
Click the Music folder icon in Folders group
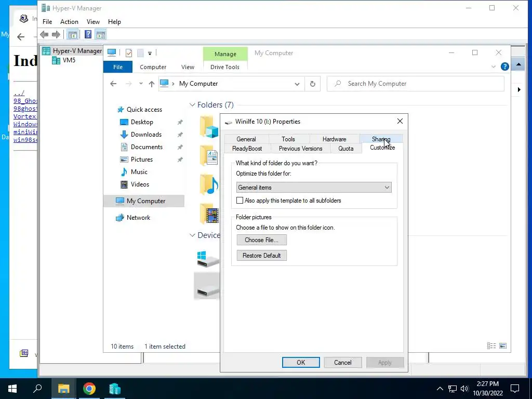[x=209, y=184]
